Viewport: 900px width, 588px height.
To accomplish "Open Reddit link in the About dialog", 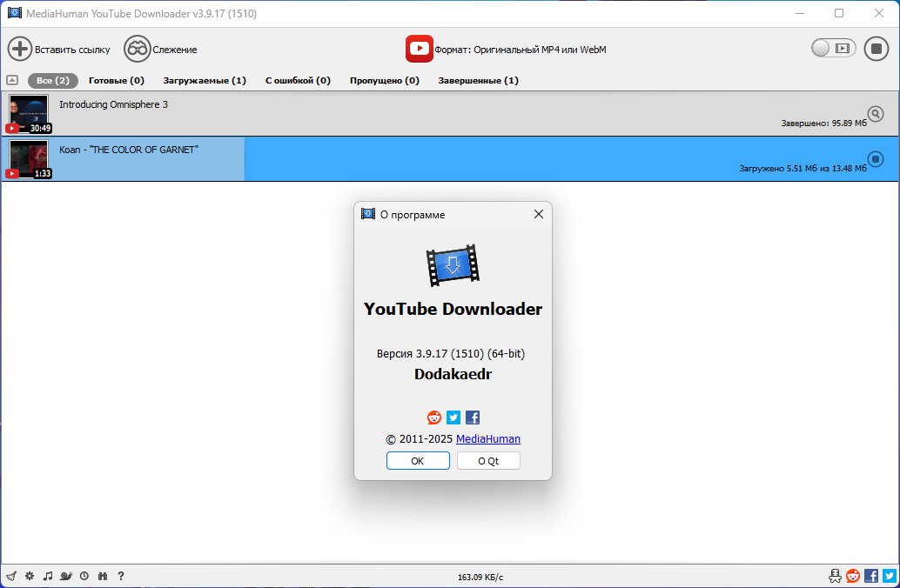I will click(434, 417).
